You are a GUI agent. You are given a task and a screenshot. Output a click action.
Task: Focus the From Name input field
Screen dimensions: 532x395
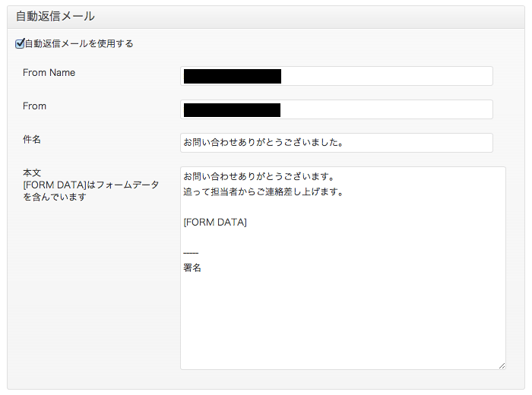tap(336, 76)
